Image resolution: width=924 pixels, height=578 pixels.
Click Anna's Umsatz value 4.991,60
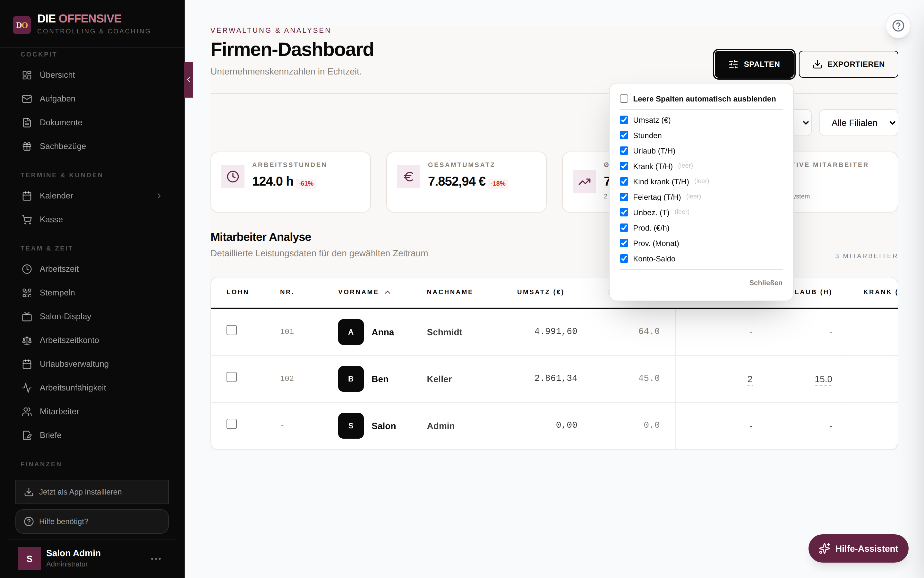click(556, 331)
